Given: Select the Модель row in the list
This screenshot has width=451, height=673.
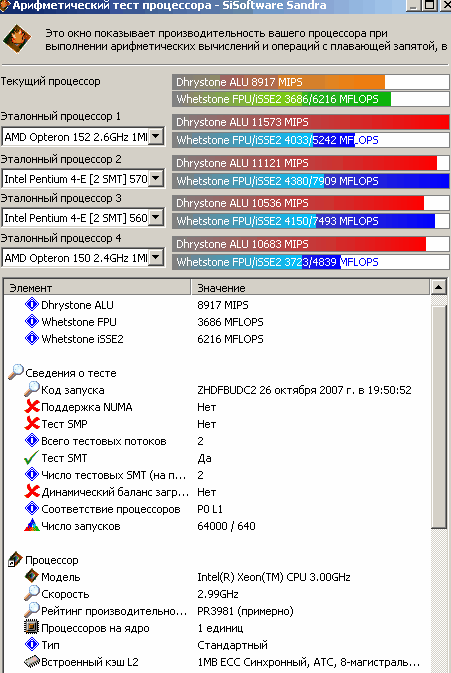Looking at the screenshot, I should (217, 576).
